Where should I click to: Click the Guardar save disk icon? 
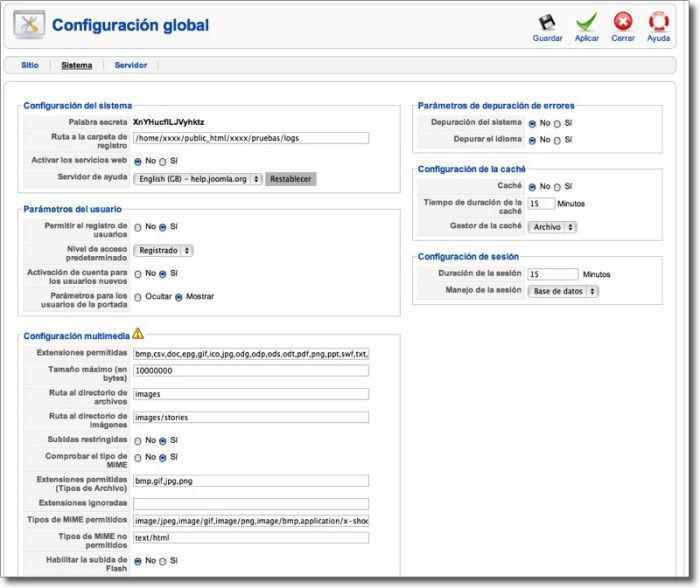547,22
